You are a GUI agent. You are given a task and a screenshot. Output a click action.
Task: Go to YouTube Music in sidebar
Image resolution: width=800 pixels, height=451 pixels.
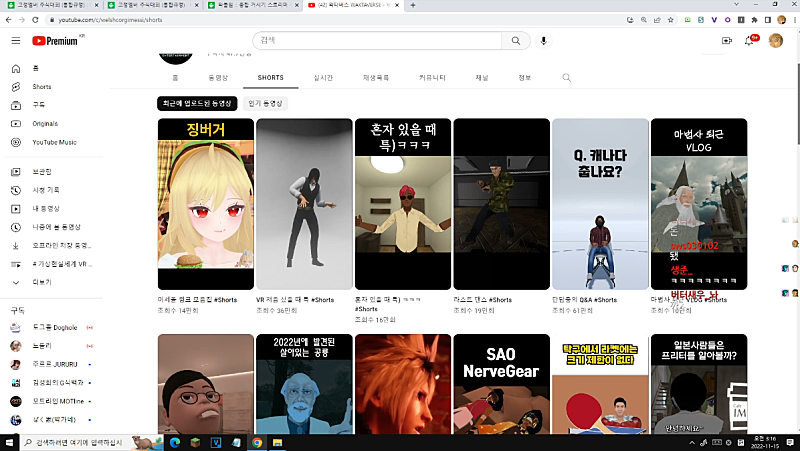54,142
